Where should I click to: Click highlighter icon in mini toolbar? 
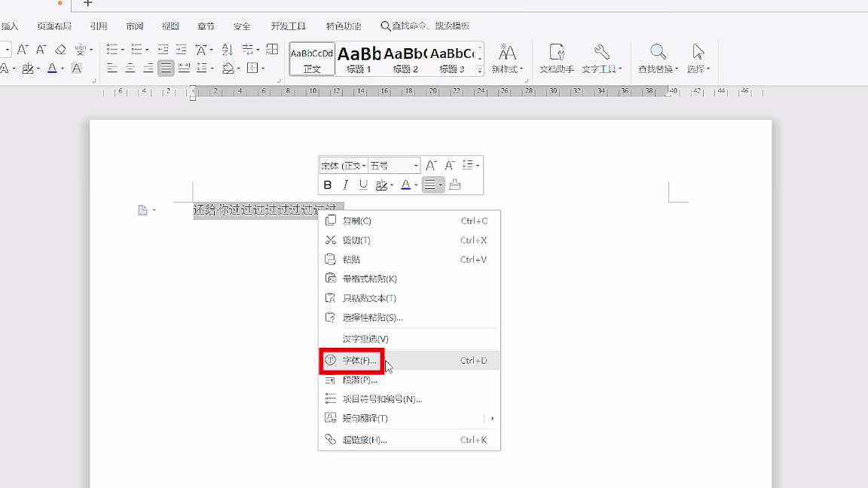(x=381, y=185)
